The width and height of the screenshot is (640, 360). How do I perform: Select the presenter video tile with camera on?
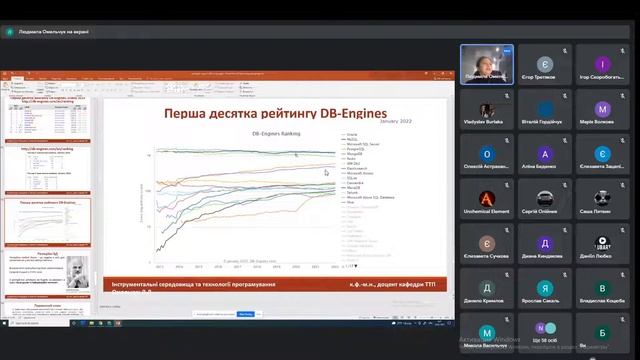click(x=487, y=64)
